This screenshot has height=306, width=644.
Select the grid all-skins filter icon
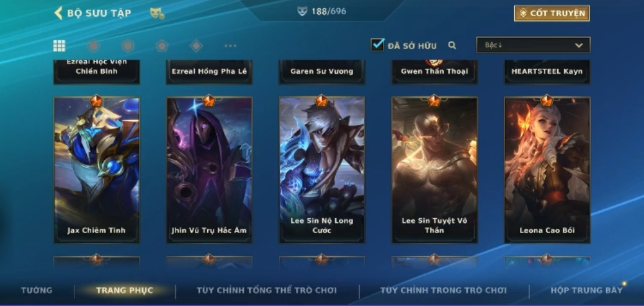pyautogui.click(x=59, y=46)
